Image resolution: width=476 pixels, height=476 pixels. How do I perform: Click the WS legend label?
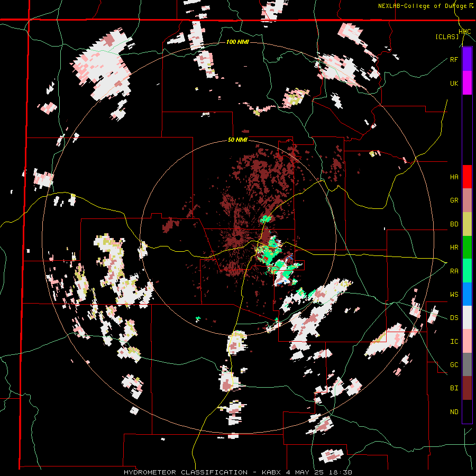[x=454, y=295]
